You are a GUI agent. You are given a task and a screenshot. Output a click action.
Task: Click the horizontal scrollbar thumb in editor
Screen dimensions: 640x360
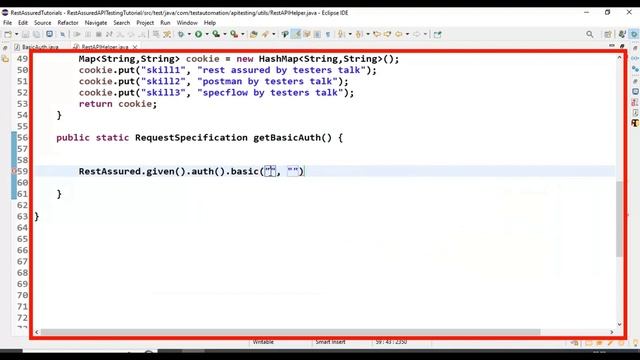pyautogui.click(x=291, y=332)
